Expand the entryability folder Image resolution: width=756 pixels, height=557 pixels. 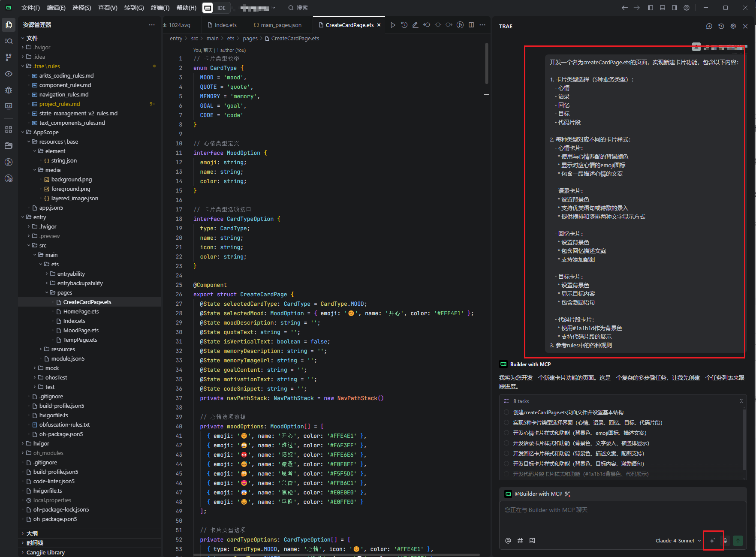point(71,274)
